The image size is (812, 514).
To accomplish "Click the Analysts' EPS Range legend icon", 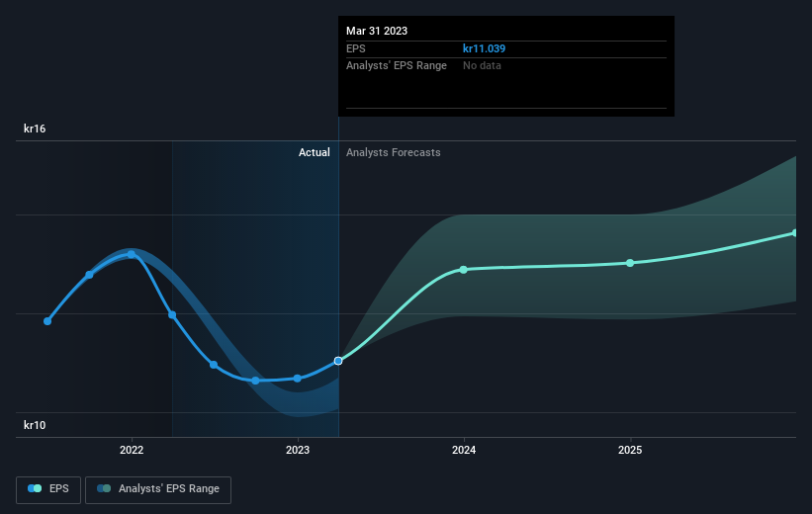I will coord(104,488).
